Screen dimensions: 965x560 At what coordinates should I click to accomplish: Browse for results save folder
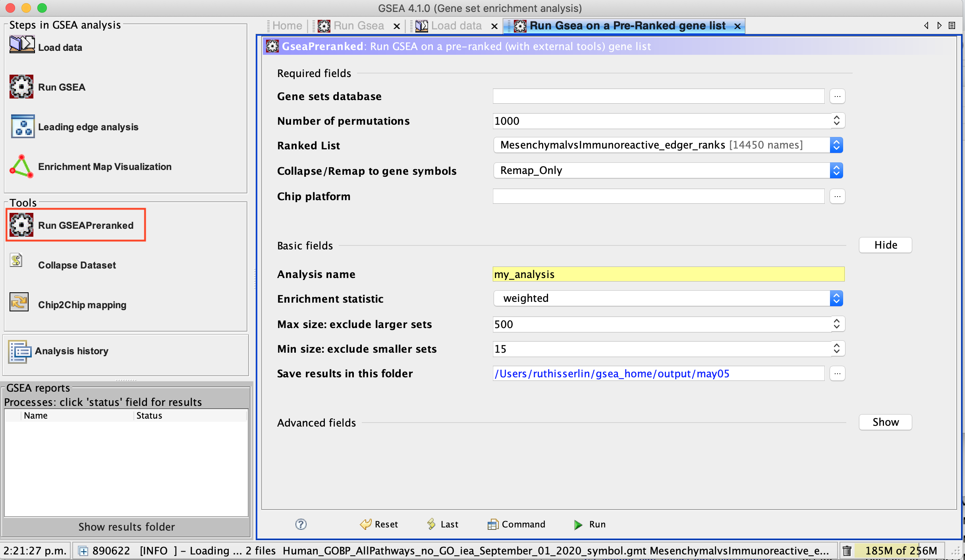pyautogui.click(x=838, y=373)
